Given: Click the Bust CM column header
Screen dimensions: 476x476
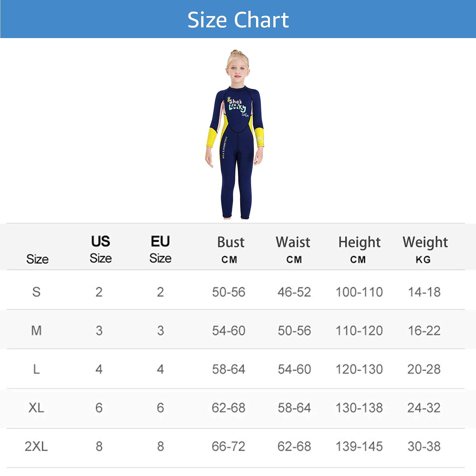Looking at the screenshot, I should 230,250.
